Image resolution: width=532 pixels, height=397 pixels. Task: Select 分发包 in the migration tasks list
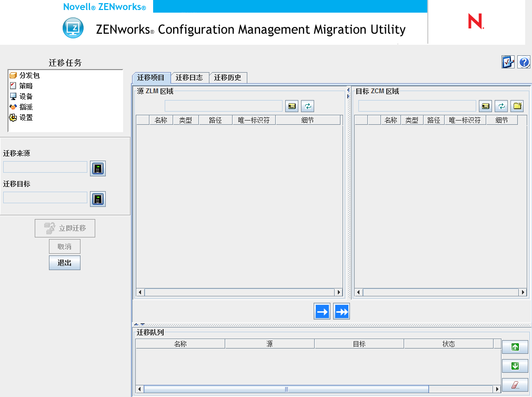[x=25, y=75]
